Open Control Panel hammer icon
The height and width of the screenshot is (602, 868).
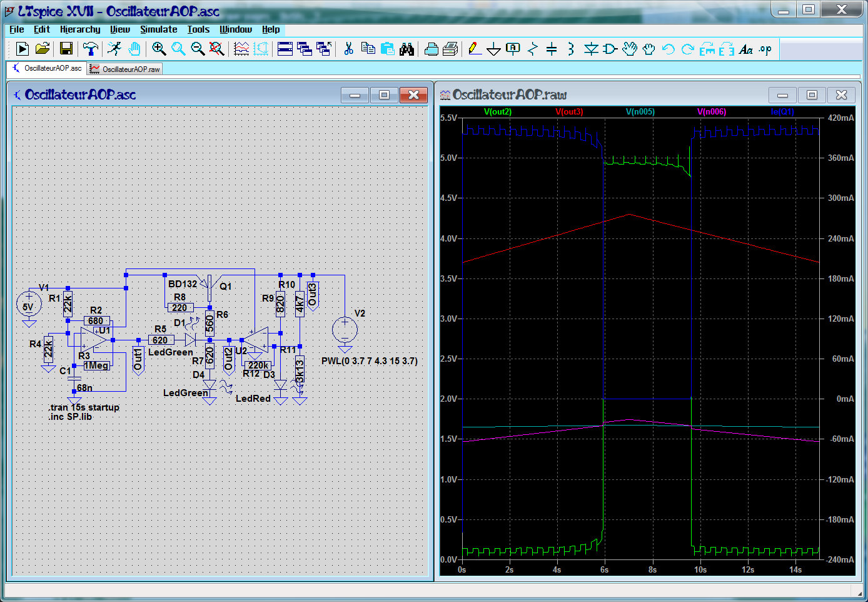point(91,49)
